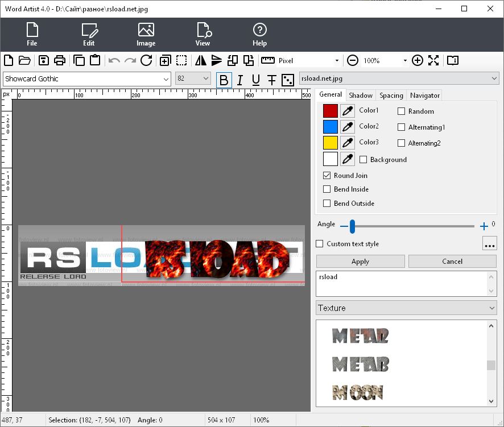Click the Cancel button
Viewport: 504px width, 427px height.
[452, 262]
